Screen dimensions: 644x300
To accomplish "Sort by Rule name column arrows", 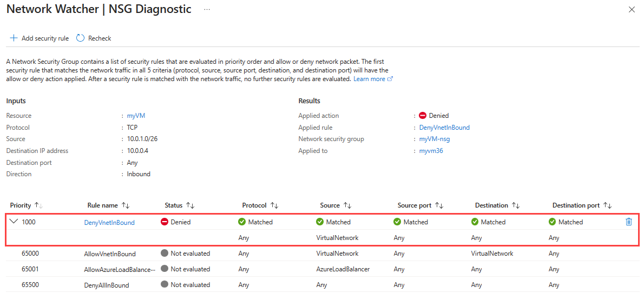I will coord(126,205).
